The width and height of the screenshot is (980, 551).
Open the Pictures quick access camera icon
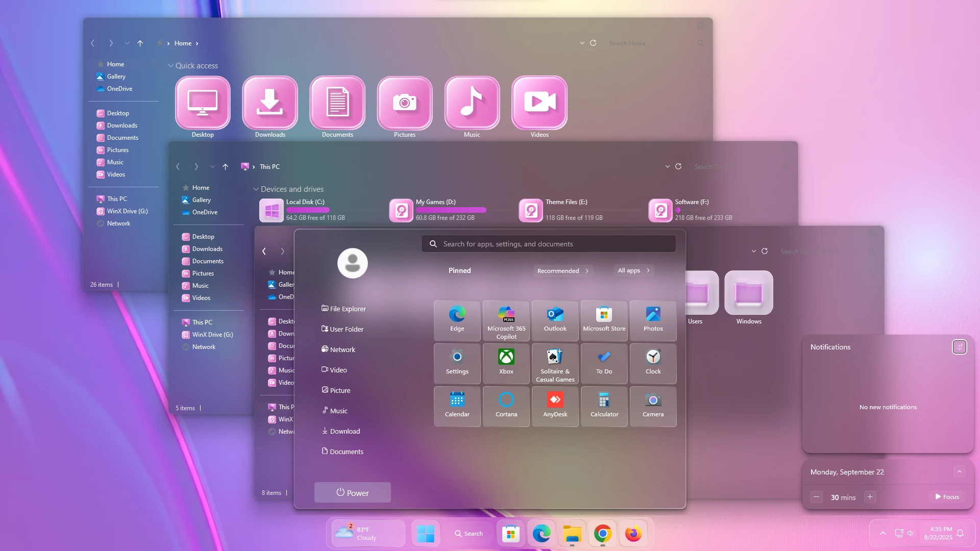pos(405,103)
